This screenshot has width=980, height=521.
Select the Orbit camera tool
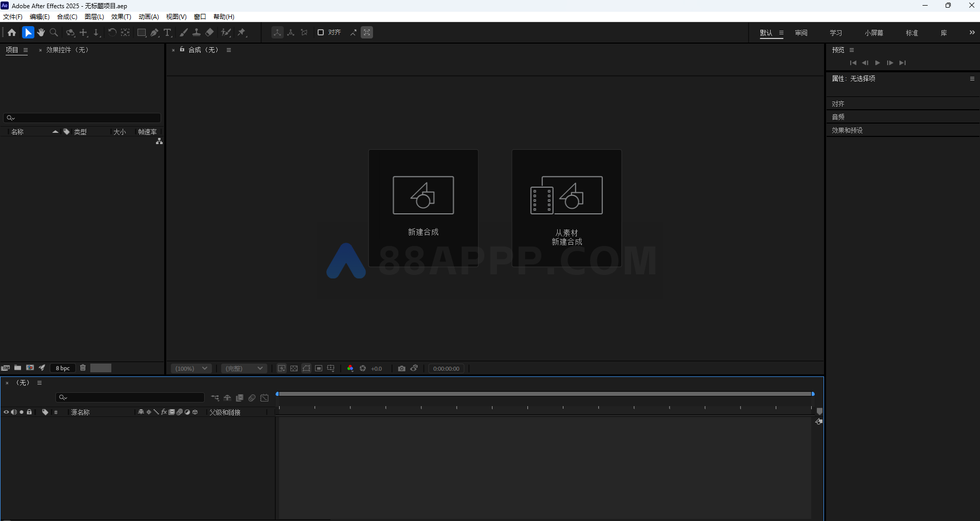coord(70,32)
